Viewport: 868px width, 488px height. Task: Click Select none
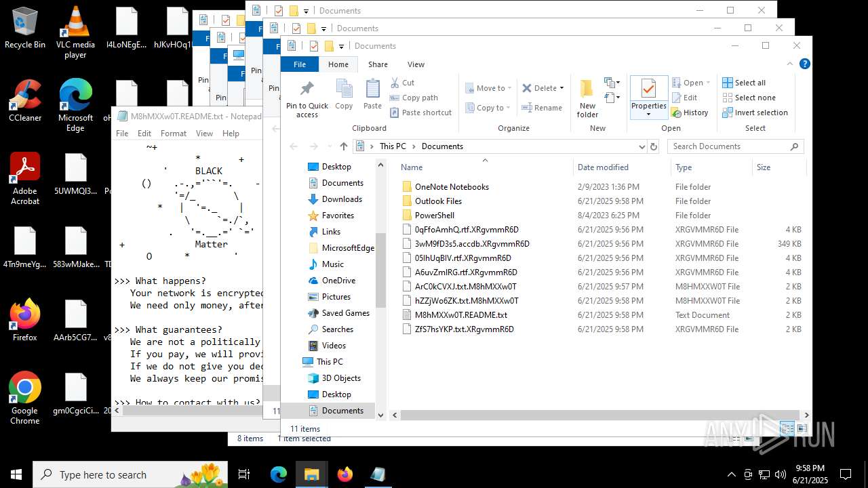point(749,98)
